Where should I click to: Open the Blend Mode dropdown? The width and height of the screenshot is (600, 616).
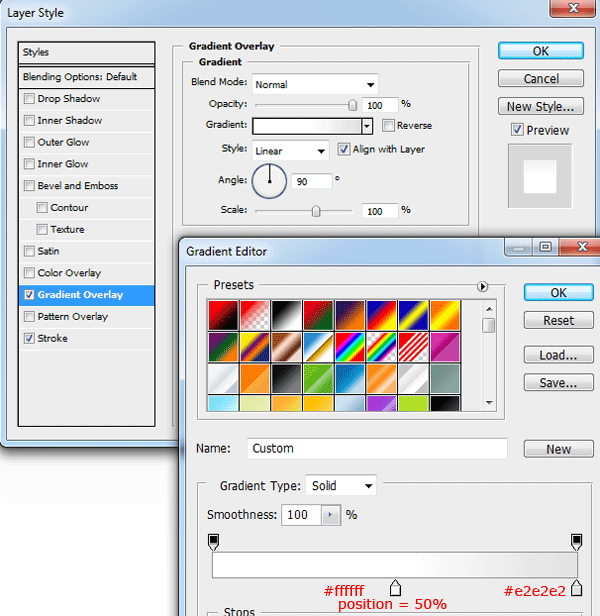click(315, 84)
